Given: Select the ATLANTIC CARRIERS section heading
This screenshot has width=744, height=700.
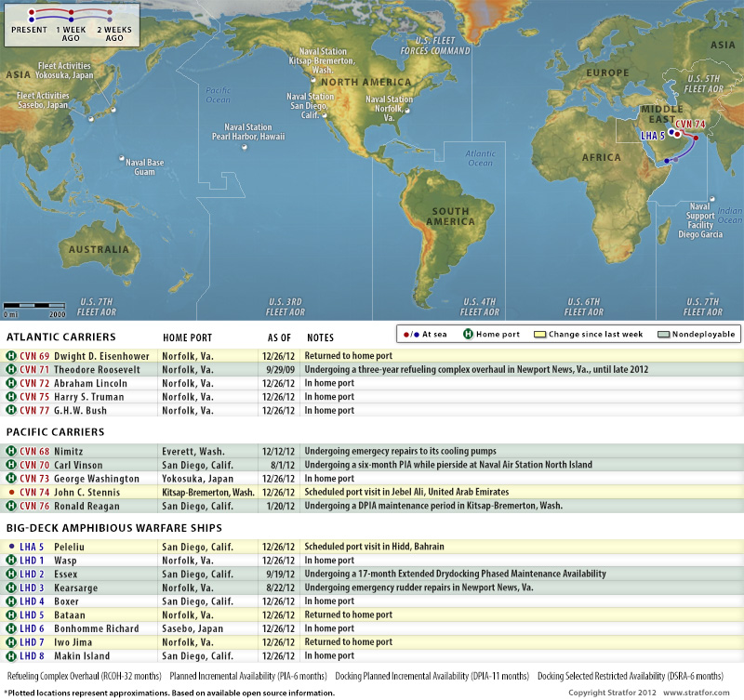Looking at the screenshot, I should 60,337.
